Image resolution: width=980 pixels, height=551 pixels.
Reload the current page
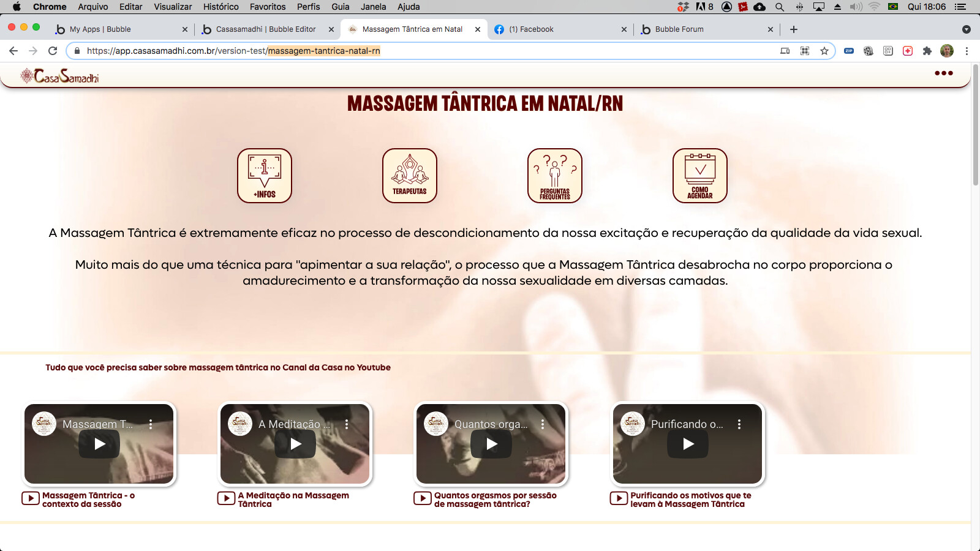(x=53, y=51)
